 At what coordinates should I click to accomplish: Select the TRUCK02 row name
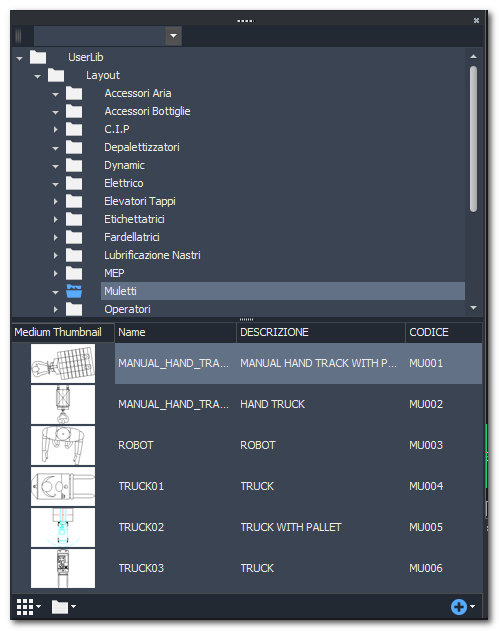[x=141, y=527]
